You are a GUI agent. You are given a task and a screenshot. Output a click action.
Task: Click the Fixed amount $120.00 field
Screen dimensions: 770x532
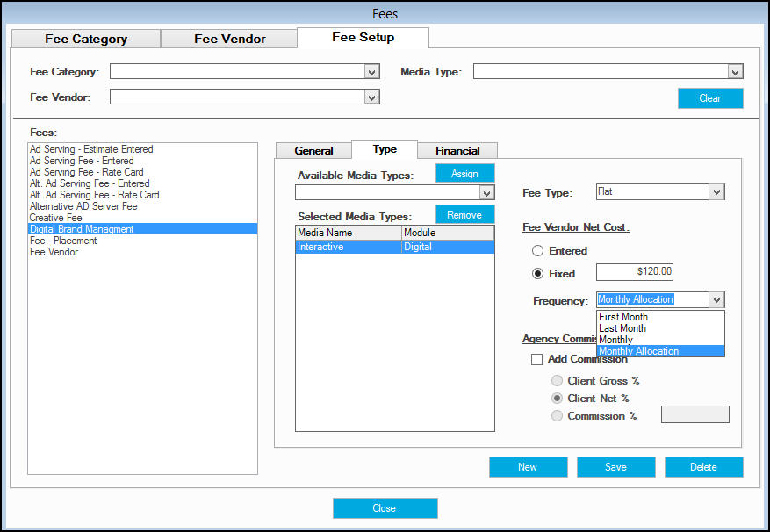[x=635, y=271]
